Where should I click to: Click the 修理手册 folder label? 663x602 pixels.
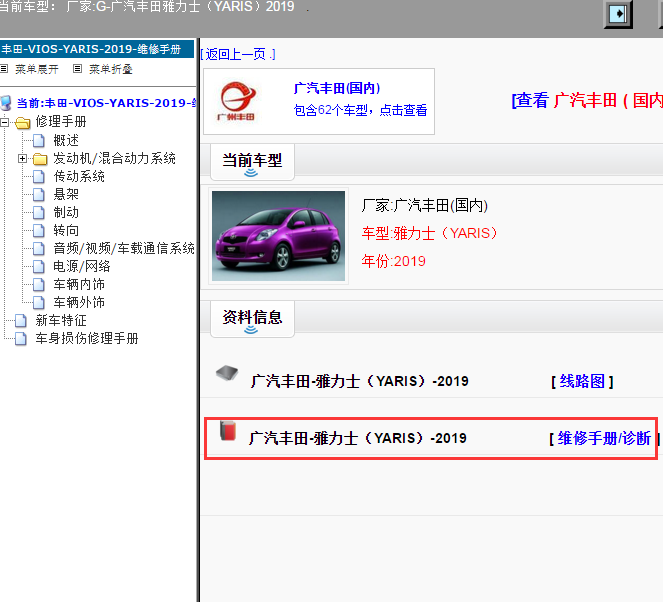point(61,122)
